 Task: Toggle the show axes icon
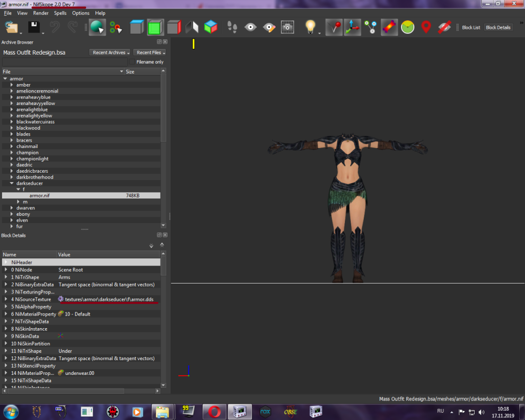tap(352, 27)
